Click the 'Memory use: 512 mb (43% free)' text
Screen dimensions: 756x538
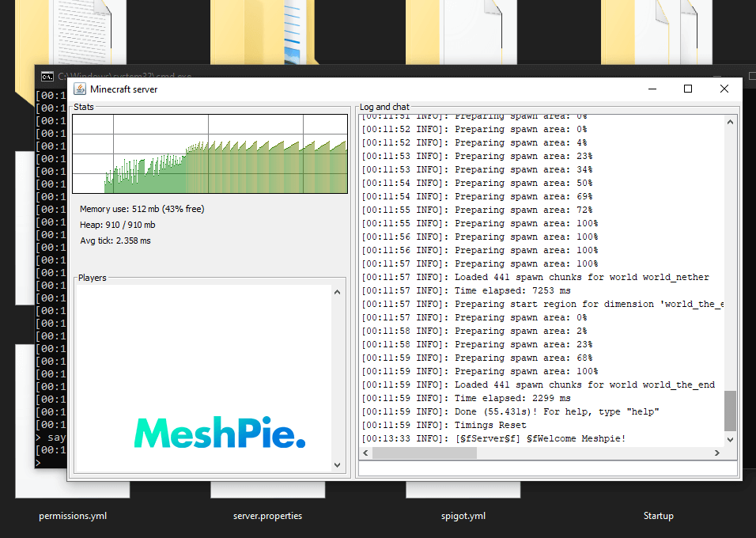pos(142,209)
